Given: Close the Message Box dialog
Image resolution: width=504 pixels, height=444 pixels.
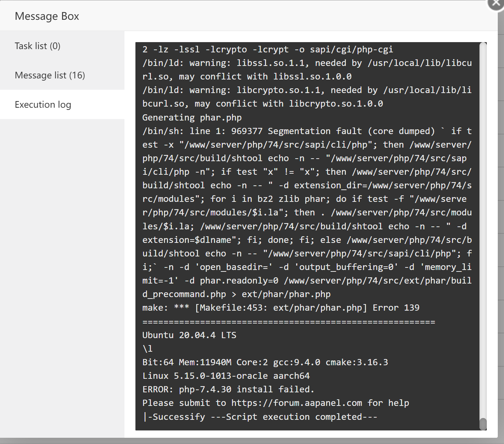Looking at the screenshot, I should (496, 3).
